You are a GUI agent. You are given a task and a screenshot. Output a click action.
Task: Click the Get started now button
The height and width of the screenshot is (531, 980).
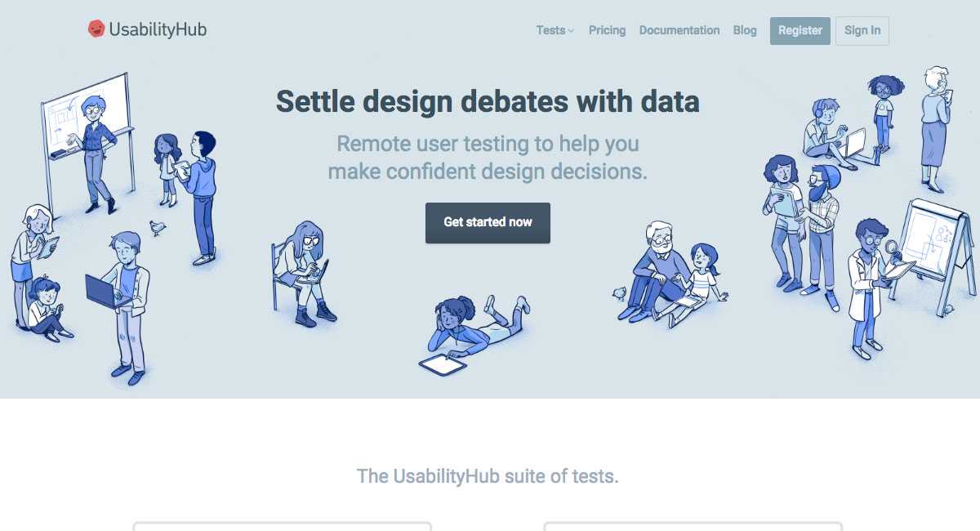(488, 222)
